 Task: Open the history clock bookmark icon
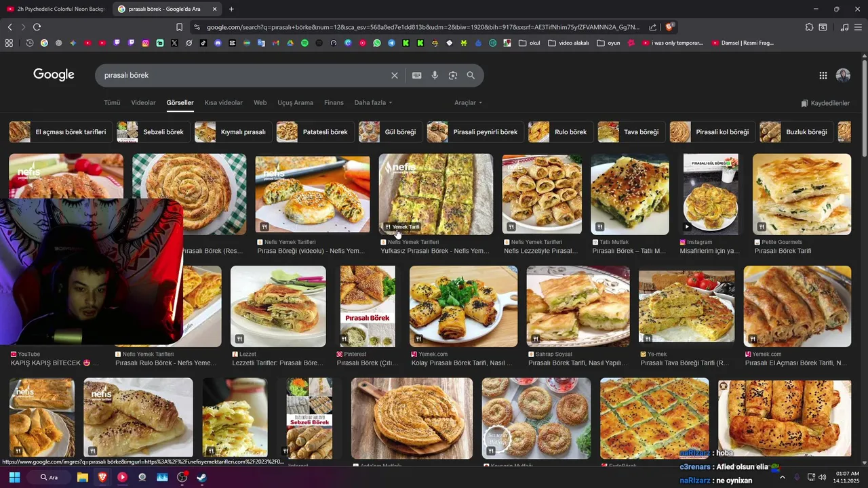click(30, 43)
